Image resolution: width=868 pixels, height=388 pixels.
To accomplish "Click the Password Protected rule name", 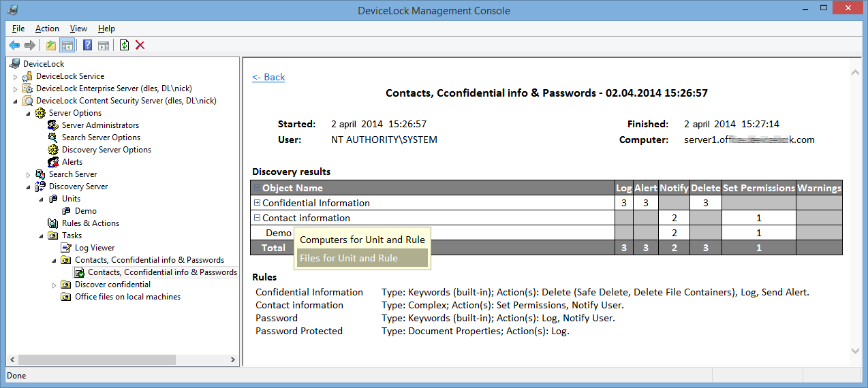I will [299, 331].
